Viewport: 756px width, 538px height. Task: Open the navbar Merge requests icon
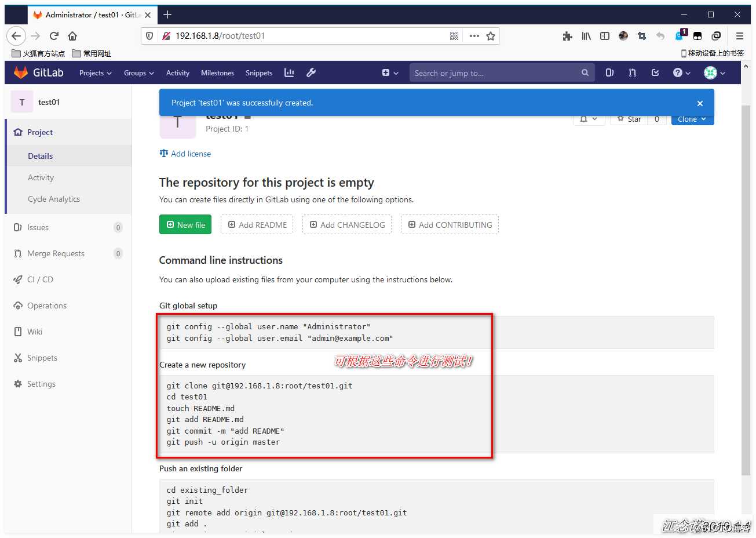(x=632, y=72)
